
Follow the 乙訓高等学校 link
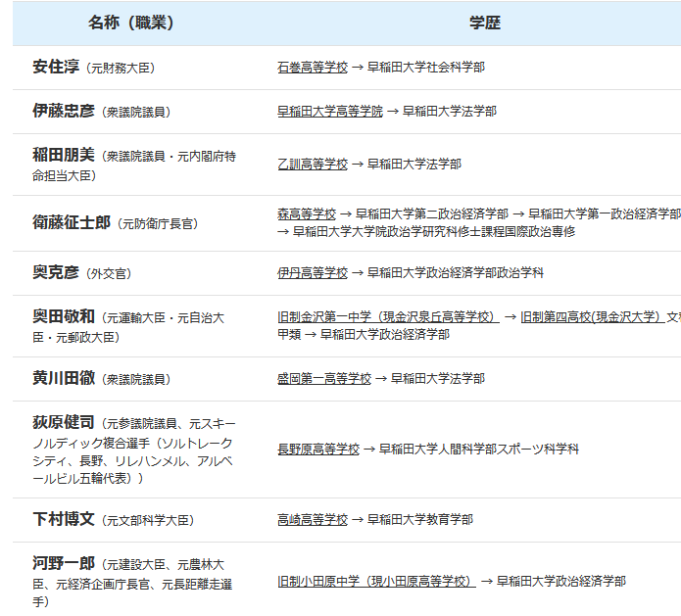[312, 165]
